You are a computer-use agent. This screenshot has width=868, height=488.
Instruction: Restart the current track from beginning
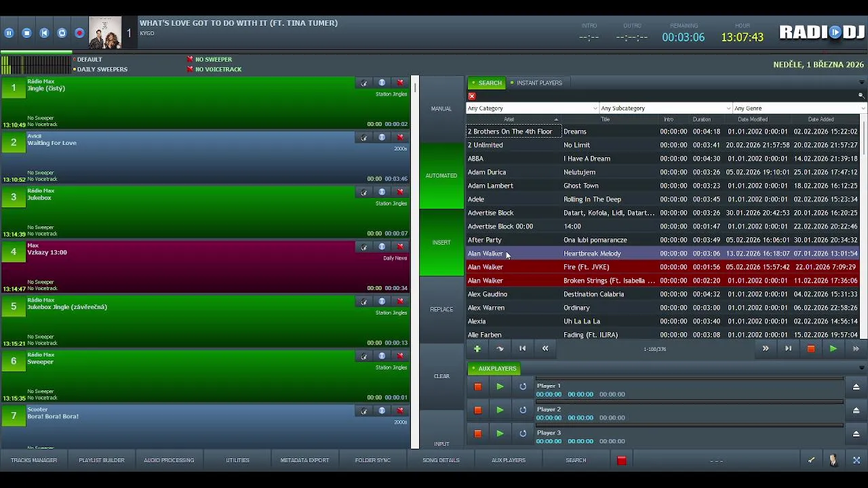[44, 33]
